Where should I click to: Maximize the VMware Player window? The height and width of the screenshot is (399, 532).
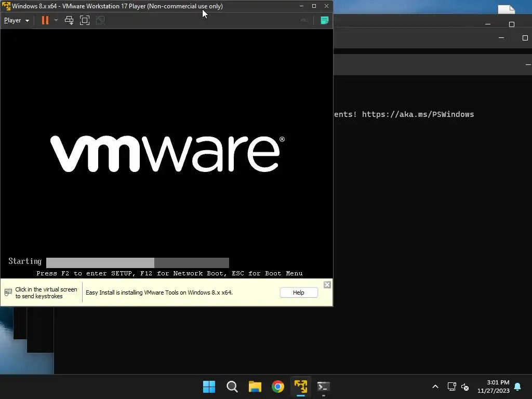click(x=314, y=6)
